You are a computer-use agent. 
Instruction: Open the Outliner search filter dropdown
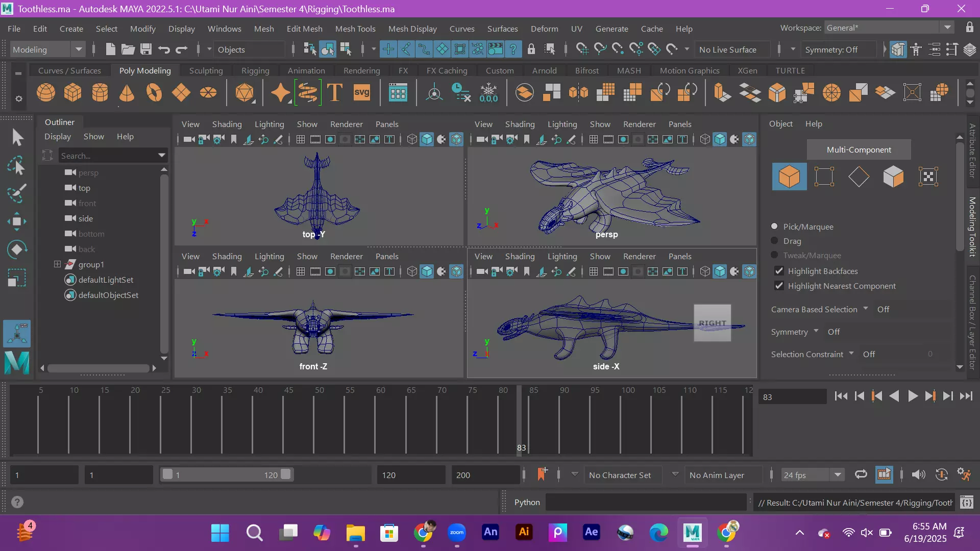pyautogui.click(x=161, y=156)
